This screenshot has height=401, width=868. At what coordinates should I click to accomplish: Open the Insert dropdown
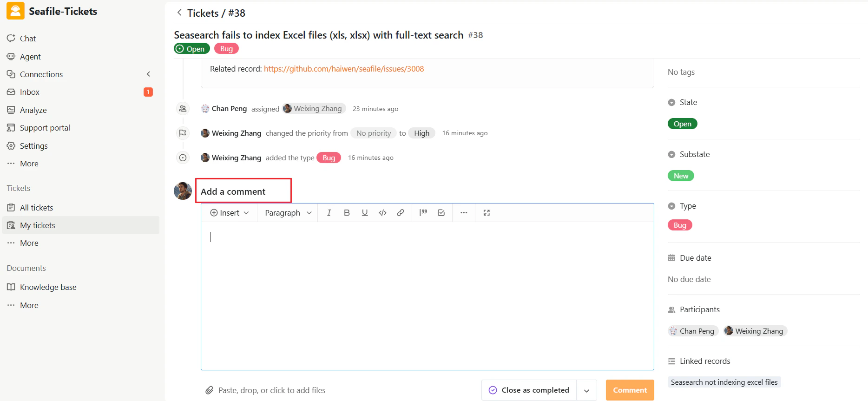(230, 213)
